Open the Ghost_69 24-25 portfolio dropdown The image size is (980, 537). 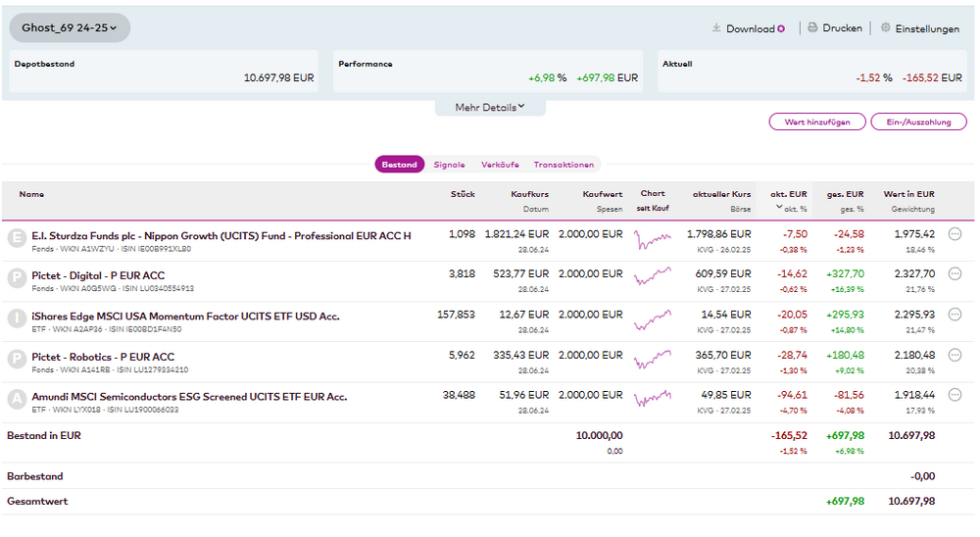[x=70, y=28]
